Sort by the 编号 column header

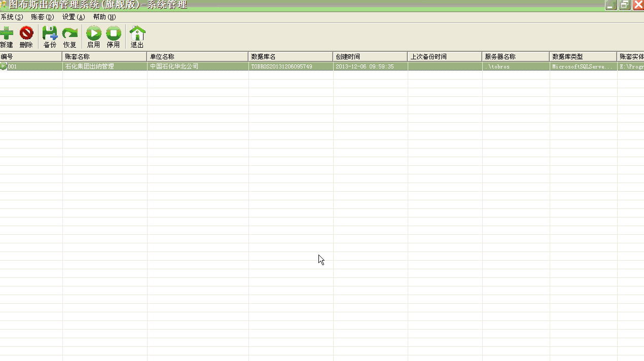tap(31, 56)
